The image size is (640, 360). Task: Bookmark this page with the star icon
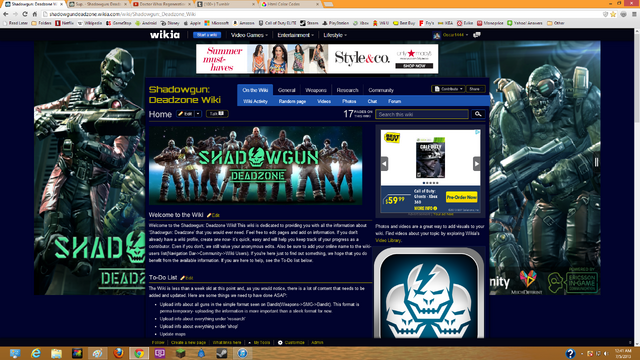click(613, 14)
